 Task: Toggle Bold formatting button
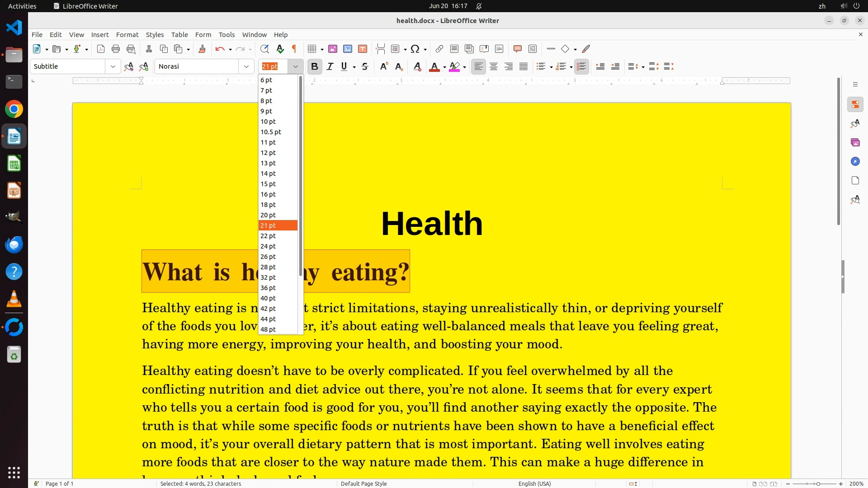(315, 66)
